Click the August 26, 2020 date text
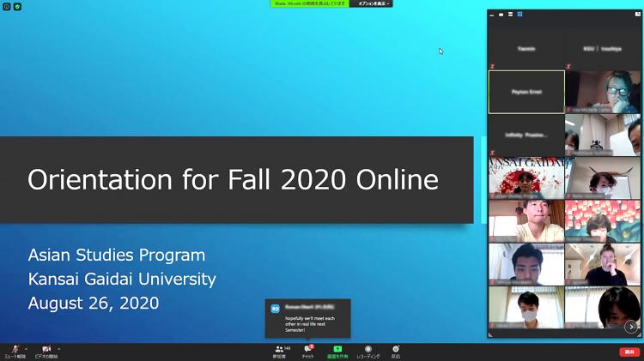Image resolution: width=644 pixels, height=361 pixels. coord(94,304)
